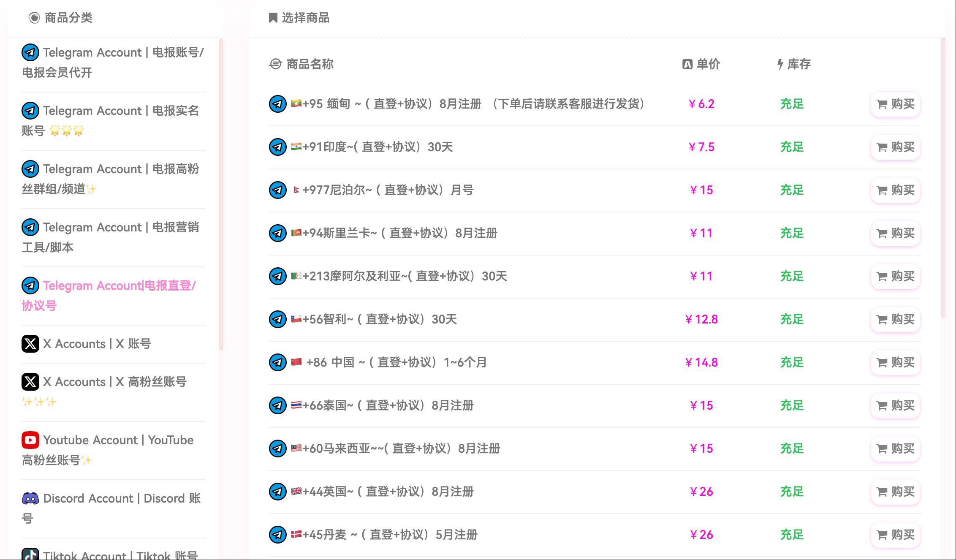Click the category sidebar scrollbar
This screenshot has width=956, height=560.
click(221, 194)
